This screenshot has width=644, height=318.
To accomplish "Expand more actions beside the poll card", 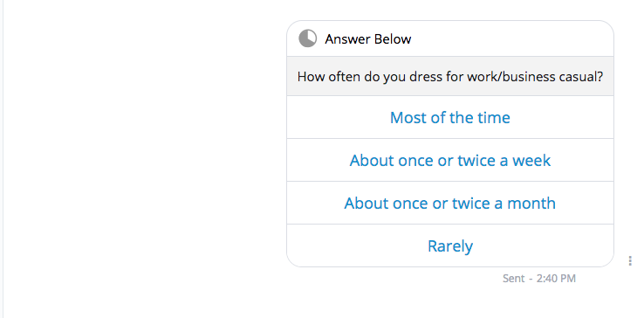I will pos(630,261).
